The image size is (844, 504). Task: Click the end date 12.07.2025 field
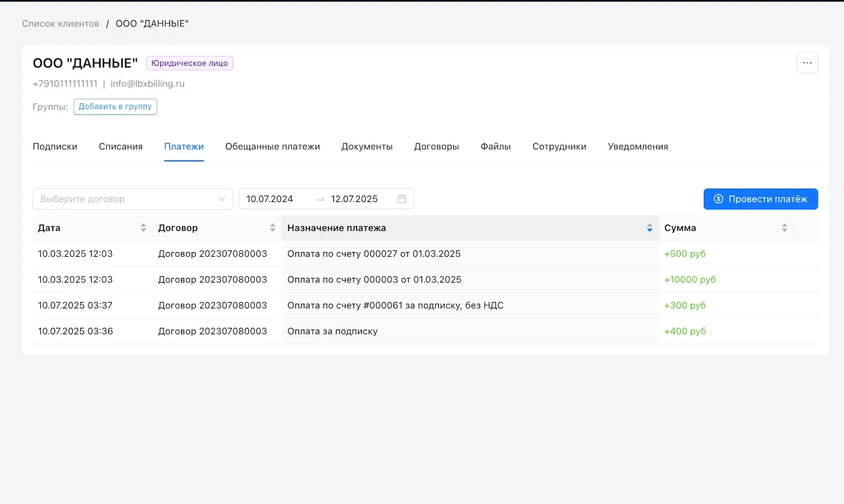click(354, 199)
